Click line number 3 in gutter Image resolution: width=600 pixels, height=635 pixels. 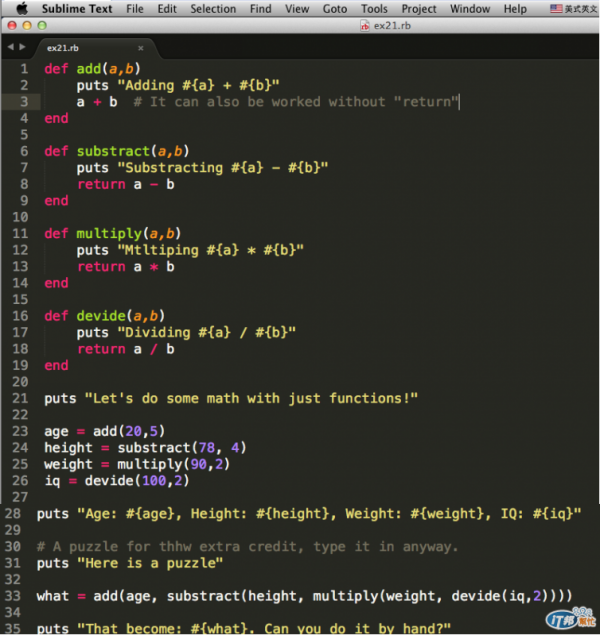coord(24,101)
